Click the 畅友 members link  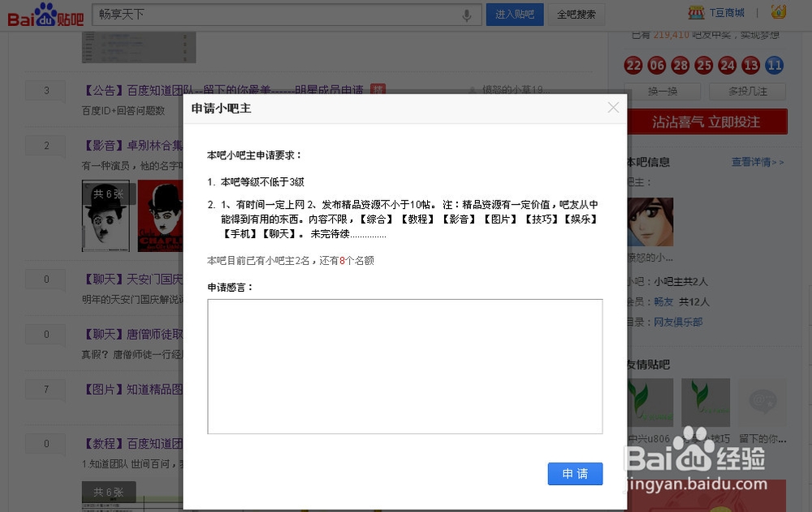coord(663,302)
